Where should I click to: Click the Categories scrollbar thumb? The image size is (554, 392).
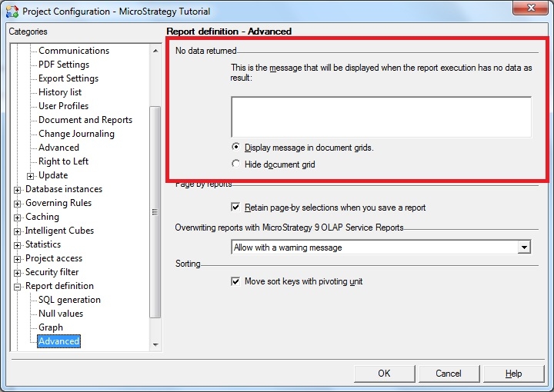tap(155, 211)
